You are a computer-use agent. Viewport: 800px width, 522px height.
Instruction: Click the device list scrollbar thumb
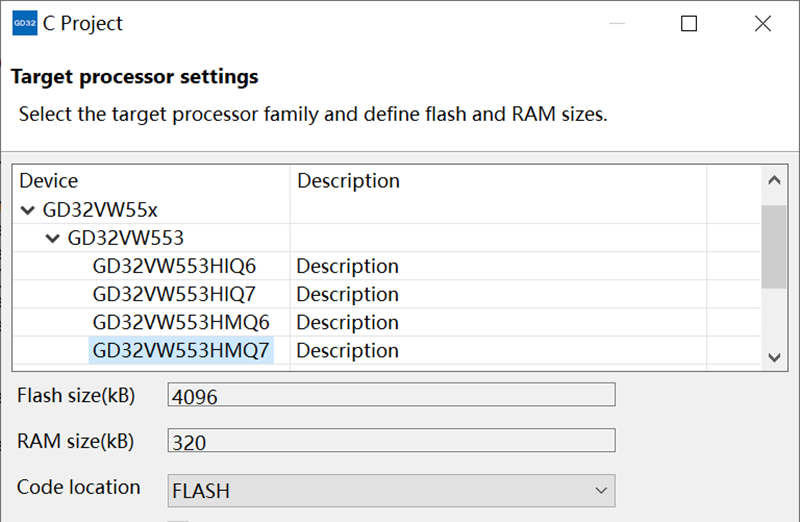pos(773,247)
